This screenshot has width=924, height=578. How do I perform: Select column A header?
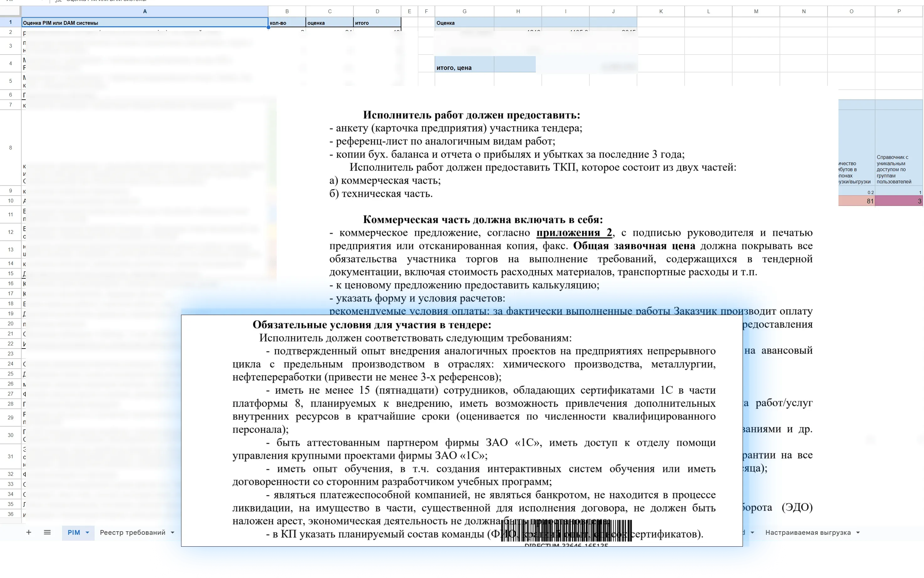145,12
